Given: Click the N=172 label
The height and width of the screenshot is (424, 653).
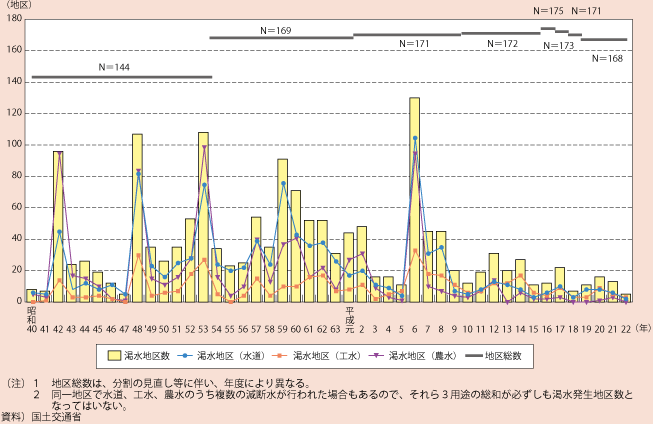Looking at the screenshot, I should pos(502,44).
